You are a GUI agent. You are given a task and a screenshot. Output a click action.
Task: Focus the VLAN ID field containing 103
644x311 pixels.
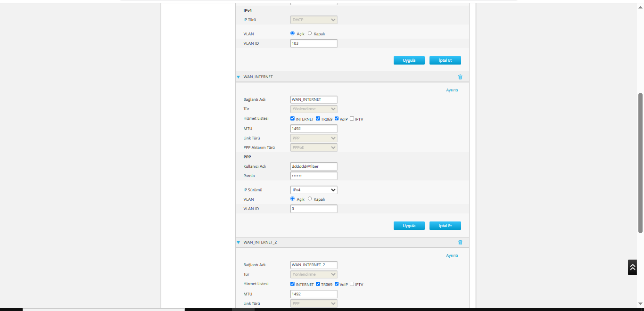314,43
